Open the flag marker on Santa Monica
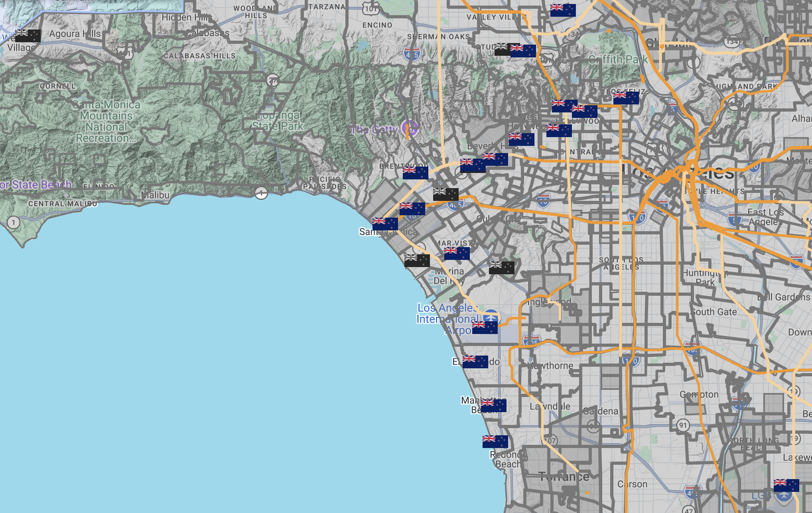 (385, 224)
